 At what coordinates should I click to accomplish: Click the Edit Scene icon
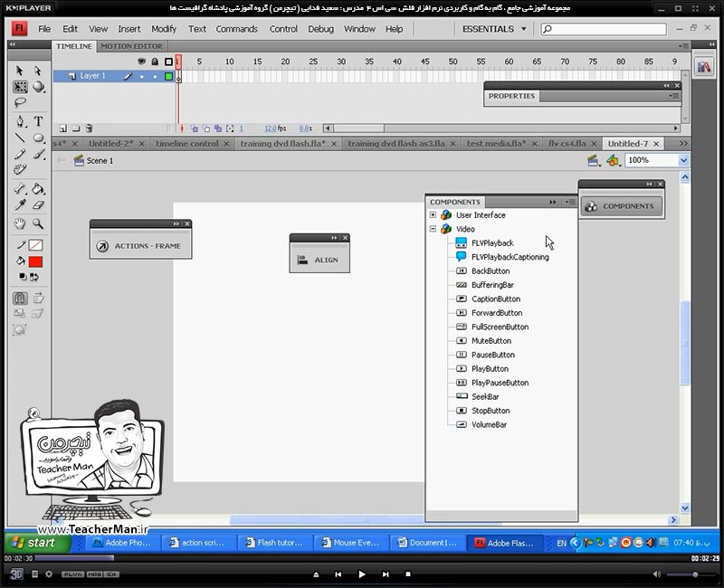point(593,160)
